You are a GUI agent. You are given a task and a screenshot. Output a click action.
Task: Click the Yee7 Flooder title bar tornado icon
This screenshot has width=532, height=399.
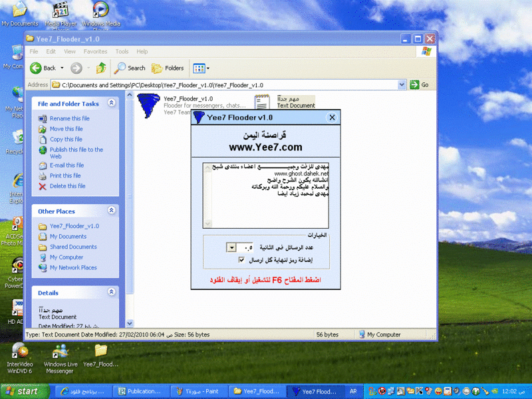[x=198, y=118]
